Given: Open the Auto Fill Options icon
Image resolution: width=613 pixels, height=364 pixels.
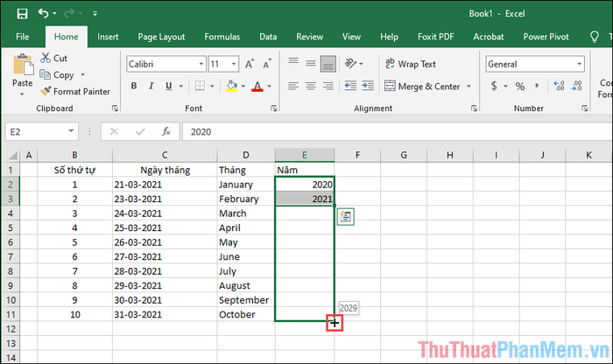Looking at the screenshot, I should 346,216.
